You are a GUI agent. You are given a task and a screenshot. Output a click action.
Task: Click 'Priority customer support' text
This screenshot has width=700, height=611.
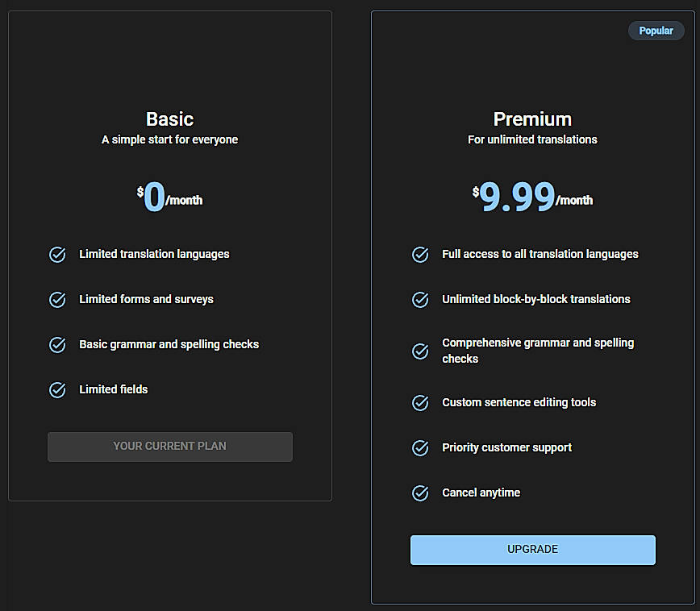506,447
